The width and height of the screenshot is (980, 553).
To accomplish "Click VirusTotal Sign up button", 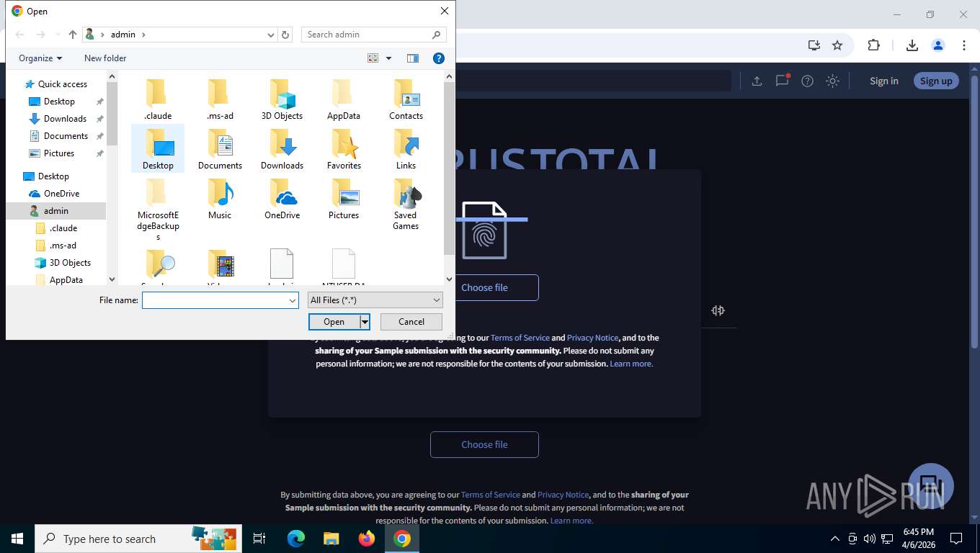I will pos(936,81).
